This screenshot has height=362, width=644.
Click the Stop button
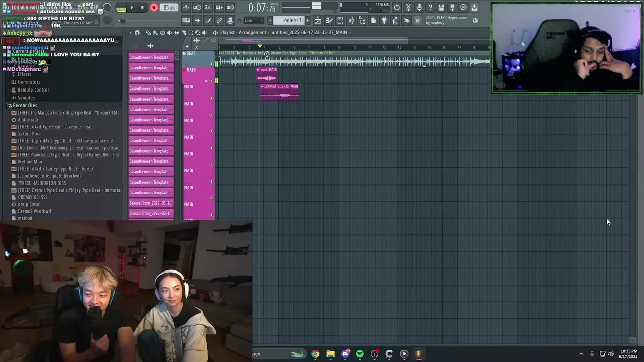[x=143, y=8]
